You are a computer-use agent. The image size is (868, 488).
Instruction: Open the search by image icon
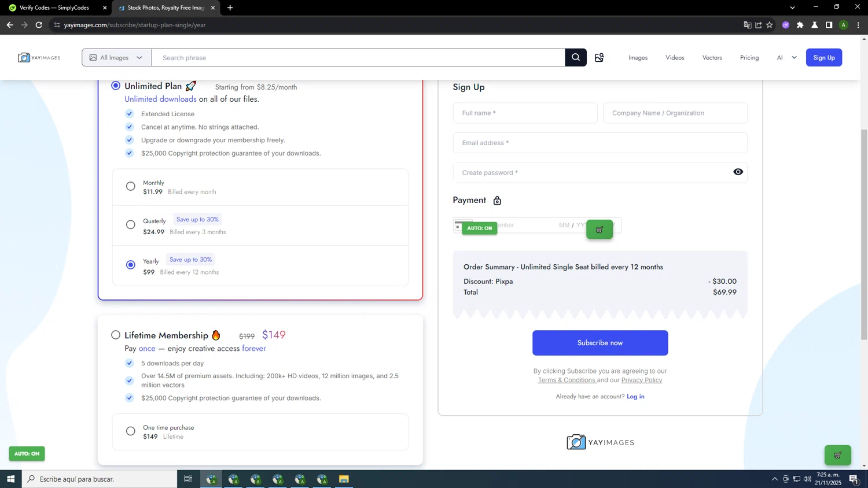(x=599, y=57)
